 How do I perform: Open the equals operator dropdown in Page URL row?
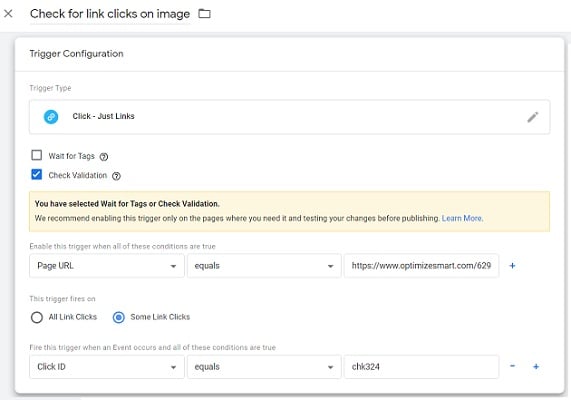coord(264,266)
